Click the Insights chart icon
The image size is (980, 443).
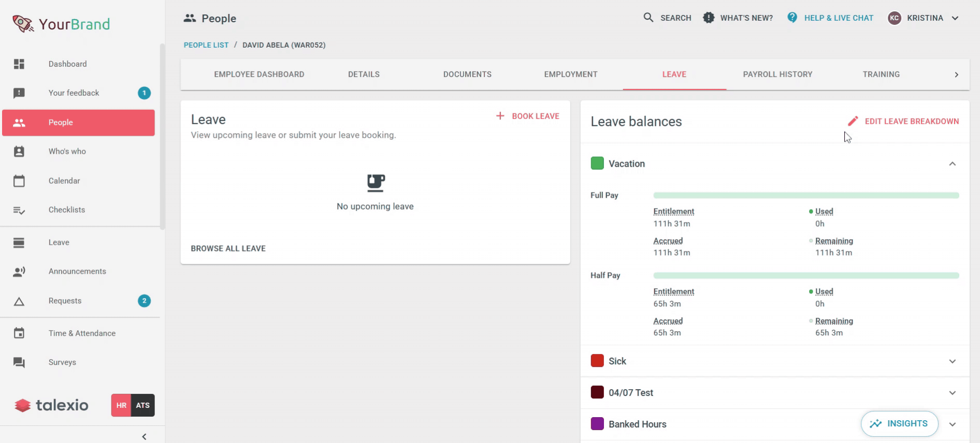[876, 424]
